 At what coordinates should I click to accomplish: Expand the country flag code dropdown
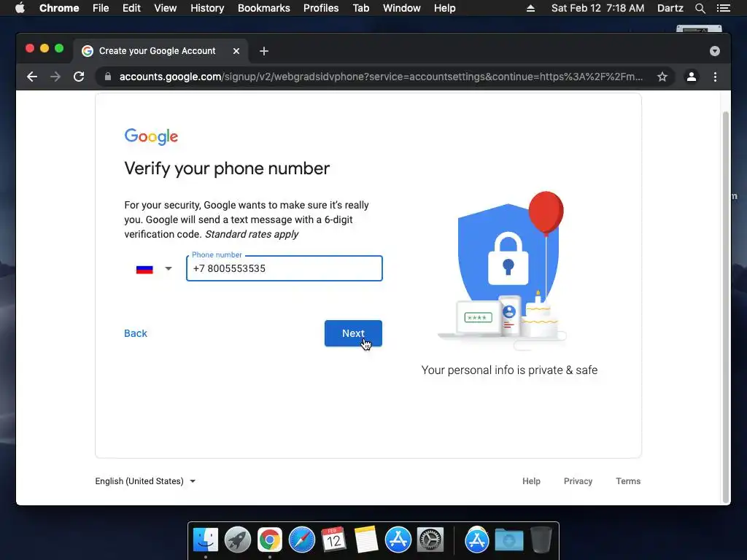[154, 269]
